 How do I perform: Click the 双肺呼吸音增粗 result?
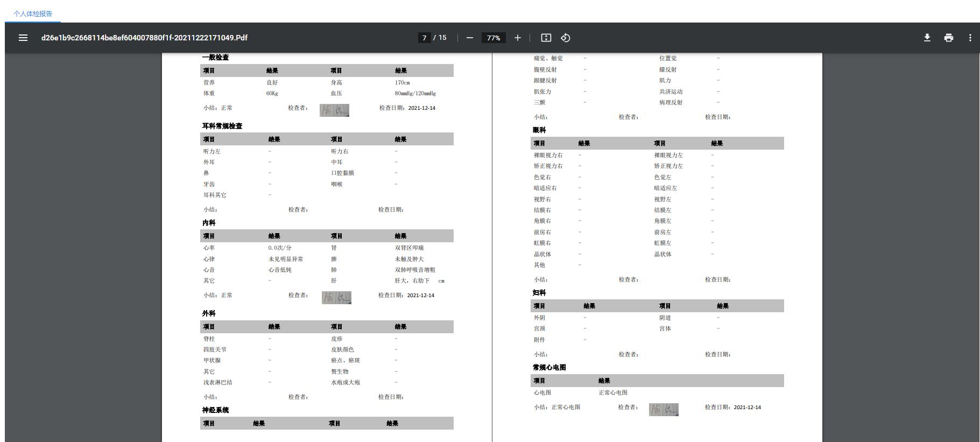(x=415, y=270)
